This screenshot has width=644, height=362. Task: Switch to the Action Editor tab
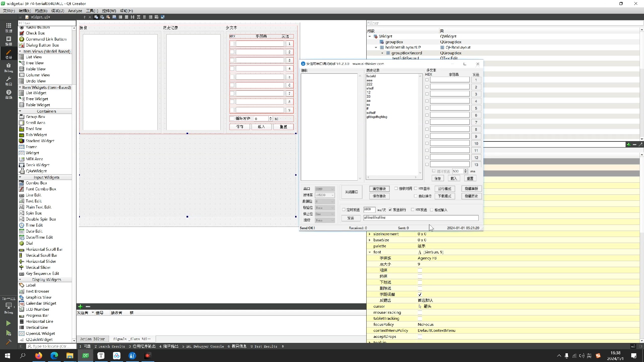click(92, 339)
